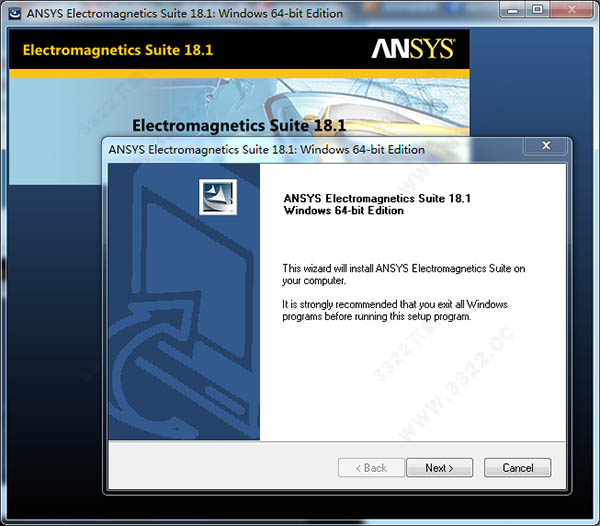Click the outer window's title bar app icon
Image resolution: width=600 pixels, height=526 pixels.
click(x=15, y=13)
